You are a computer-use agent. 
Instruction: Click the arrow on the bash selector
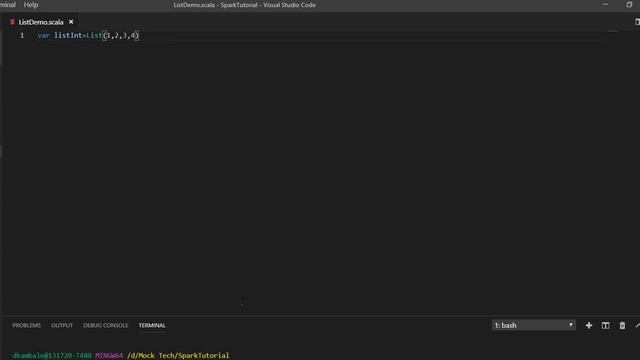point(571,325)
